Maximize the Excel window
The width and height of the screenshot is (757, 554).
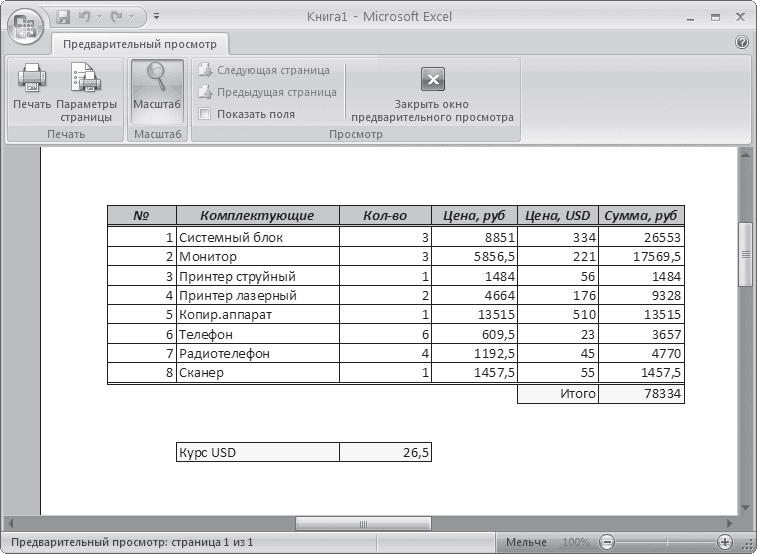715,18
